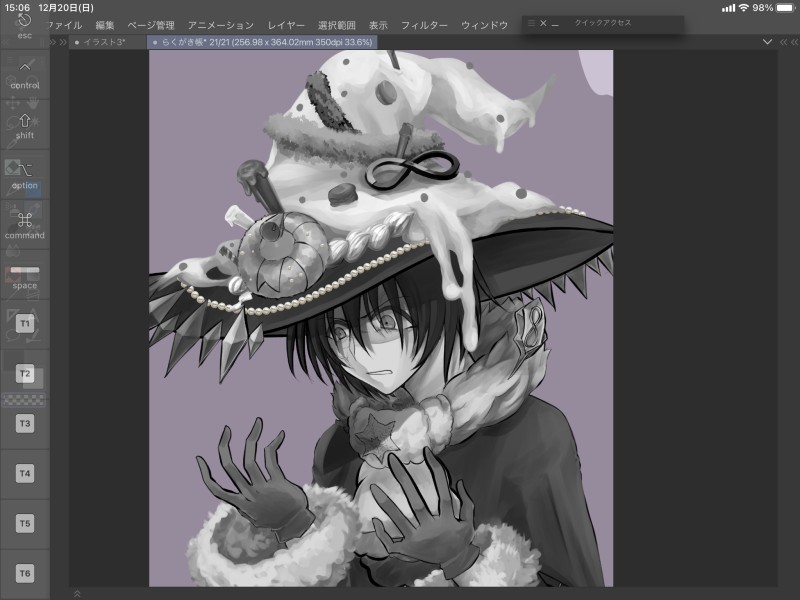The image size is (800, 600).
Task: Tap the T2 shortcut key
Action: 25,373
